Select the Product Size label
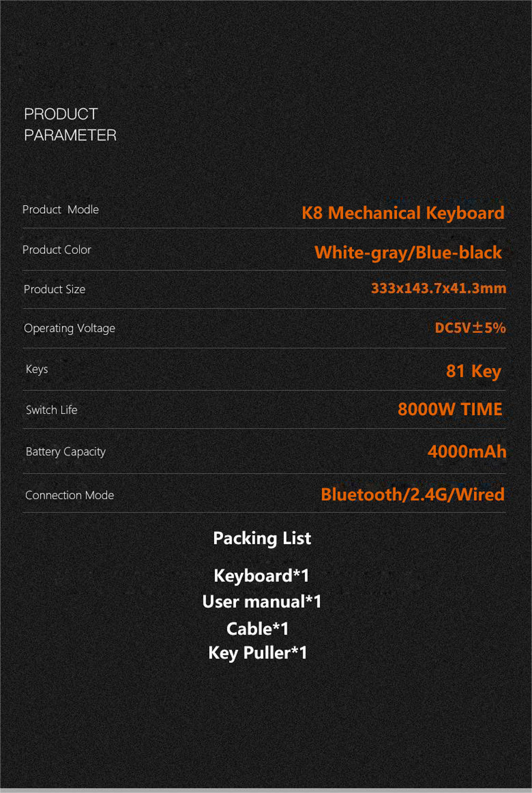Screen dimensions: 532x793 click(x=54, y=289)
